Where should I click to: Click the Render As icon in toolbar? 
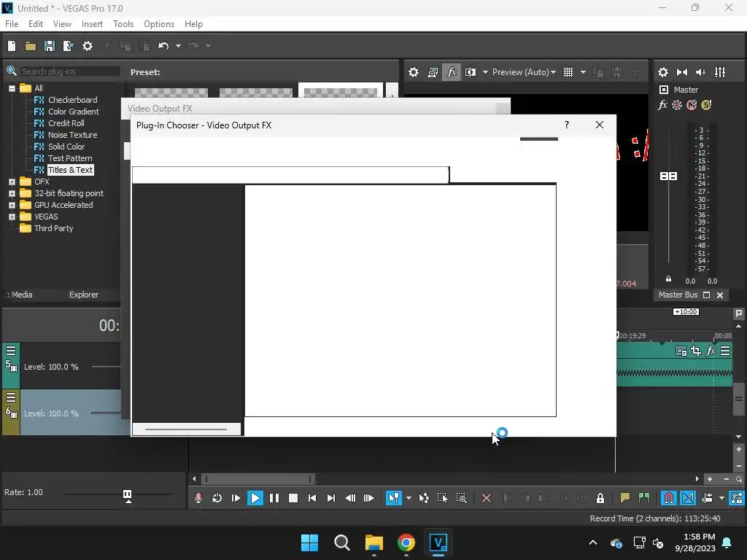(68, 46)
